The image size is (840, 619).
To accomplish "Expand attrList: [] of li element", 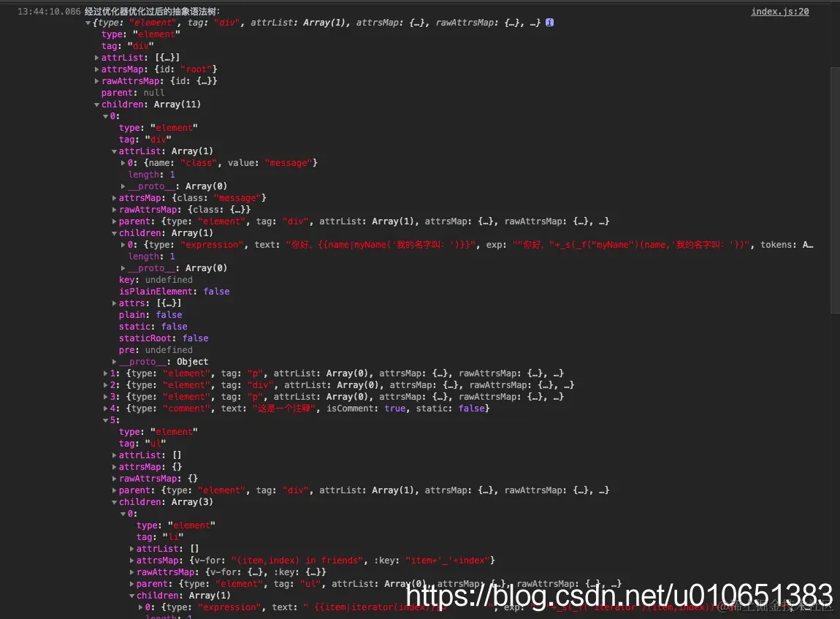I will (x=131, y=549).
